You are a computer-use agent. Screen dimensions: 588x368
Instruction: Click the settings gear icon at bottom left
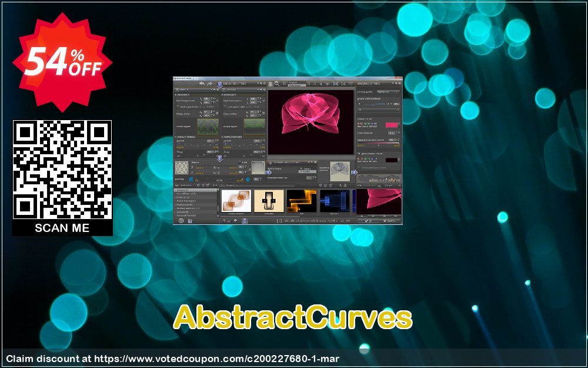coord(181,221)
